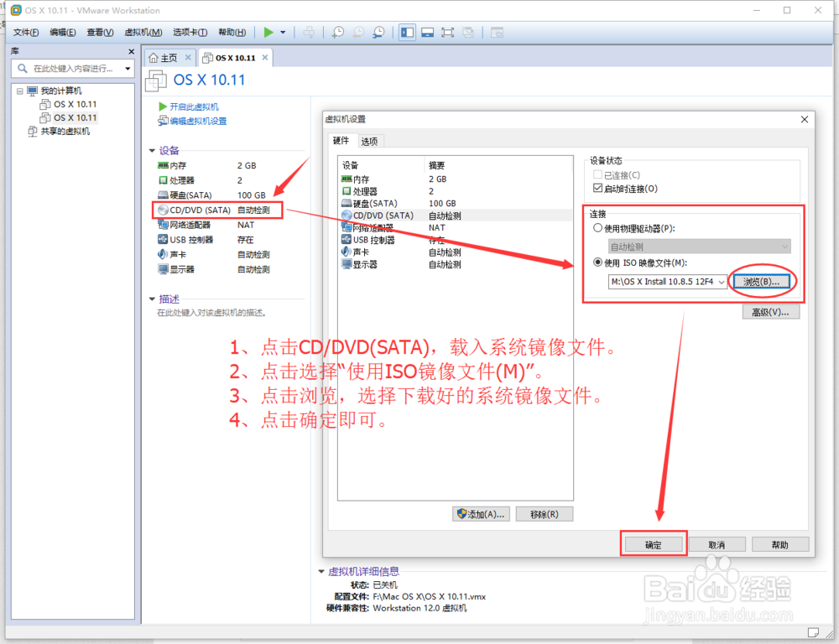Open the 编辑(E) menu
Screen dimensions: 839x644
63,33
